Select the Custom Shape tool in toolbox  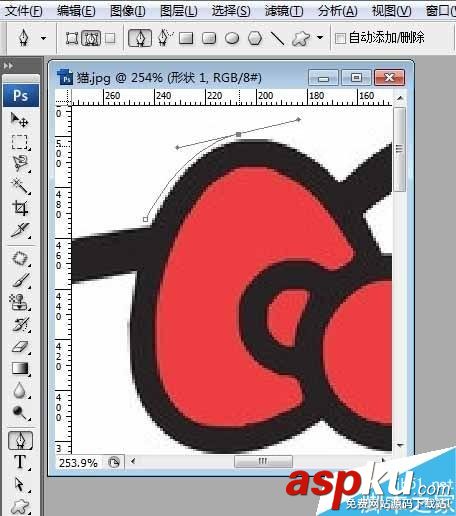tap(20, 506)
